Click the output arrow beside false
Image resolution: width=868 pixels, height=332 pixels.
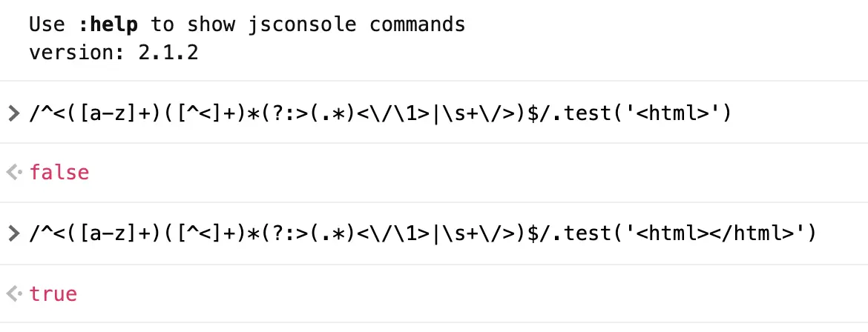pos(14,173)
